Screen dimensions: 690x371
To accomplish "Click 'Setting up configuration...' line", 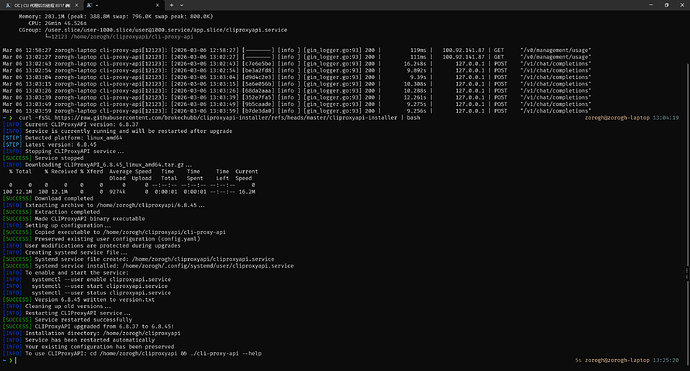I will (57, 225).
